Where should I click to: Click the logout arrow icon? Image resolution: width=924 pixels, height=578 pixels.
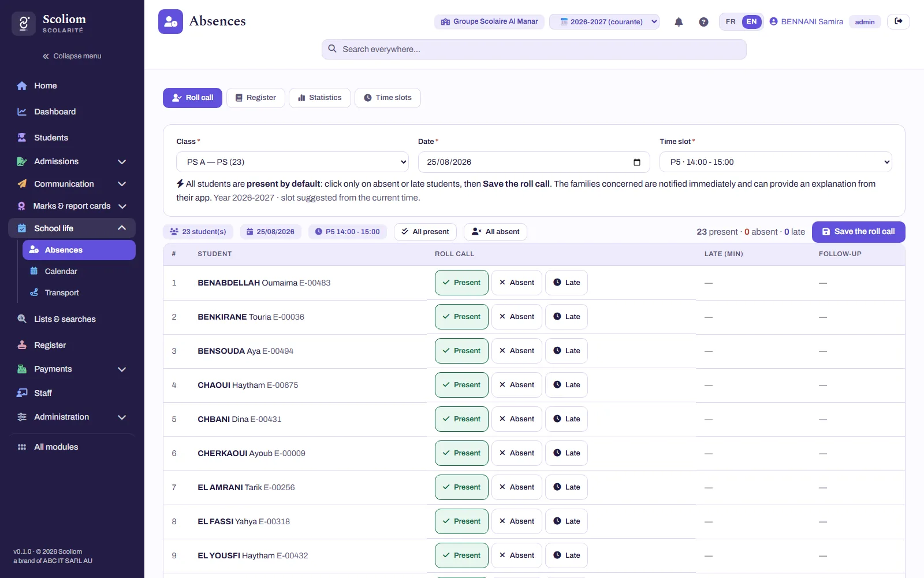coord(899,21)
